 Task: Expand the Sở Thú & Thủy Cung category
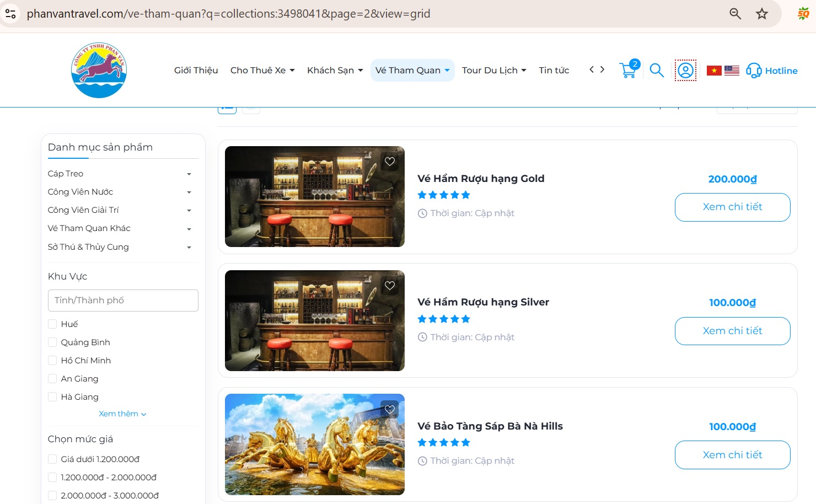pyautogui.click(x=189, y=247)
